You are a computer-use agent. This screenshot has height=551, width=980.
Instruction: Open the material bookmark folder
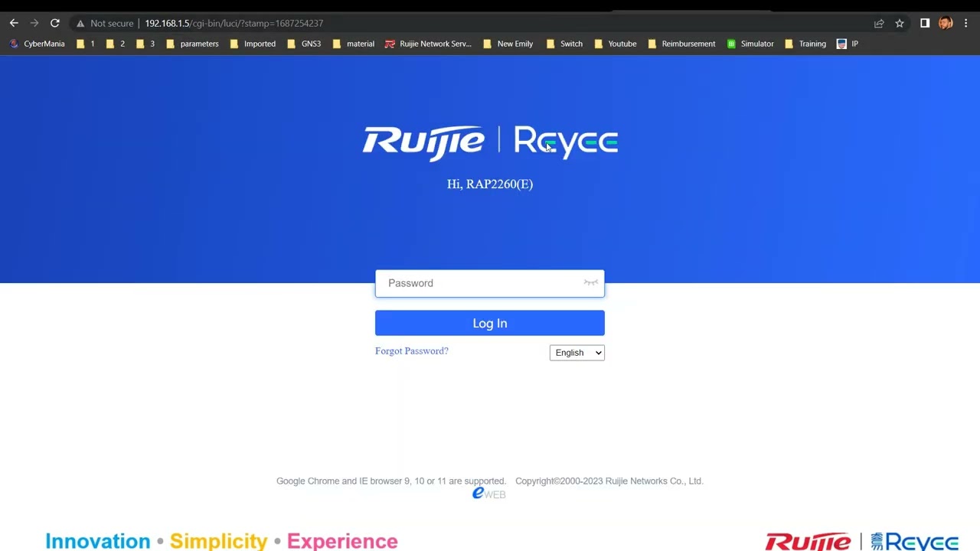coord(353,44)
